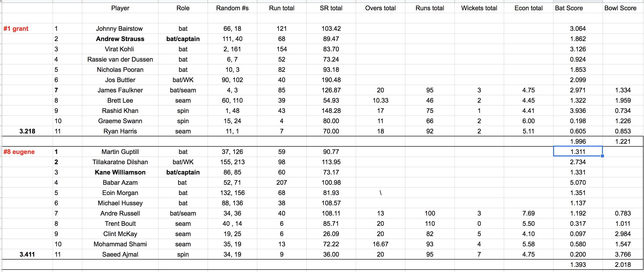This screenshot has width=644, height=272.
Task: Click the Johnny Bairstow cell
Action: [119, 29]
